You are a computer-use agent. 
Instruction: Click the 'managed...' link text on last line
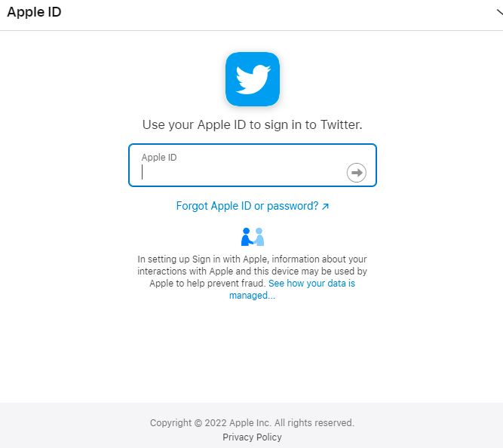click(x=252, y=295)
